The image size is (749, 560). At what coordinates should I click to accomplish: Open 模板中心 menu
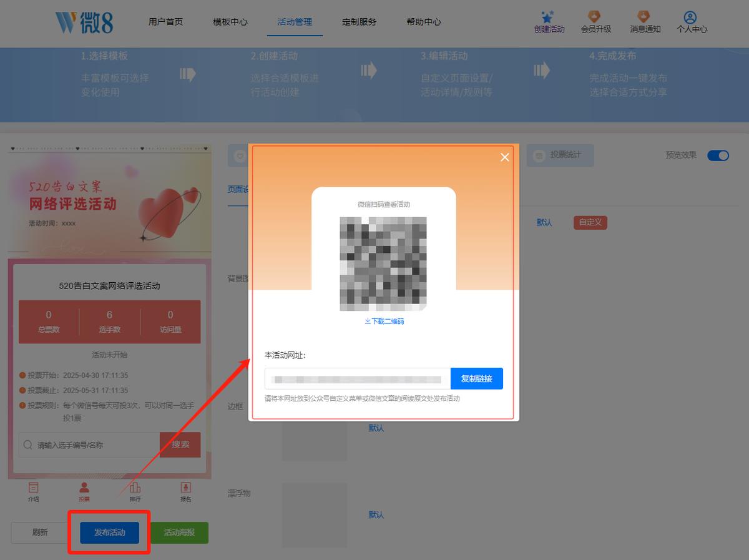tap(230, 21)
